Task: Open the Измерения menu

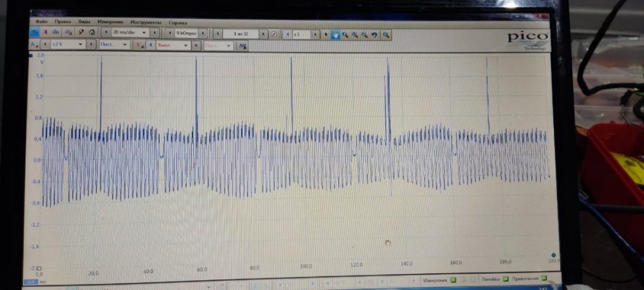Action: click(110, 22)
